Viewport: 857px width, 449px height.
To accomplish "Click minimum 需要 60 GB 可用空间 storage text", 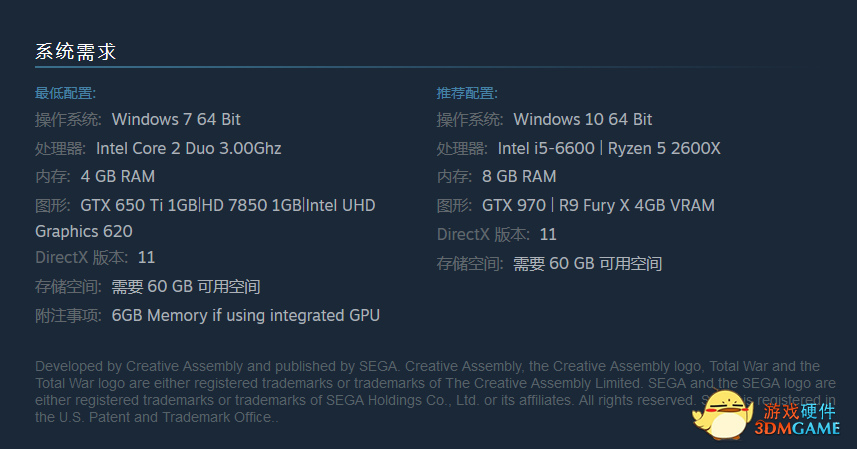I will [186, 287].
